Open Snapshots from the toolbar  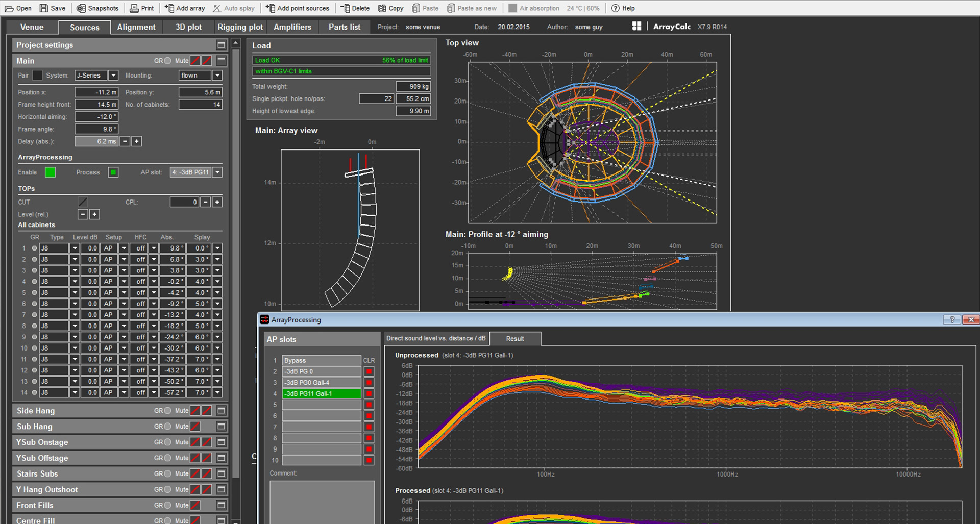coord(81,8)
